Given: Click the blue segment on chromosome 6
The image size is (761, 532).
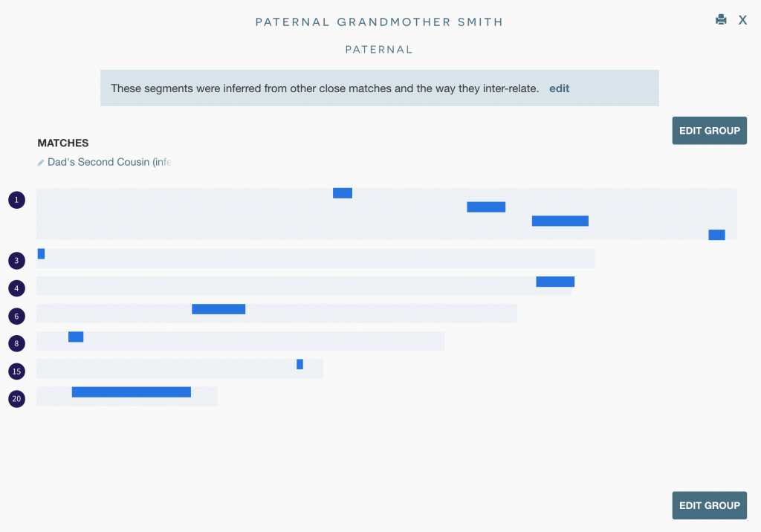Looking at the screenshot, I should pos(218,309).
